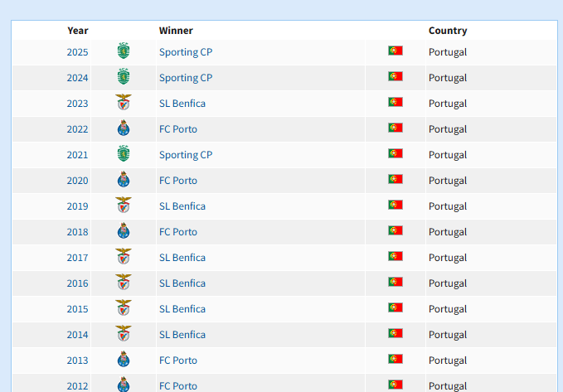The width and height of the screenshot is (563, 392).
Task: Open the 2017 year link
Action: [77, 258]
